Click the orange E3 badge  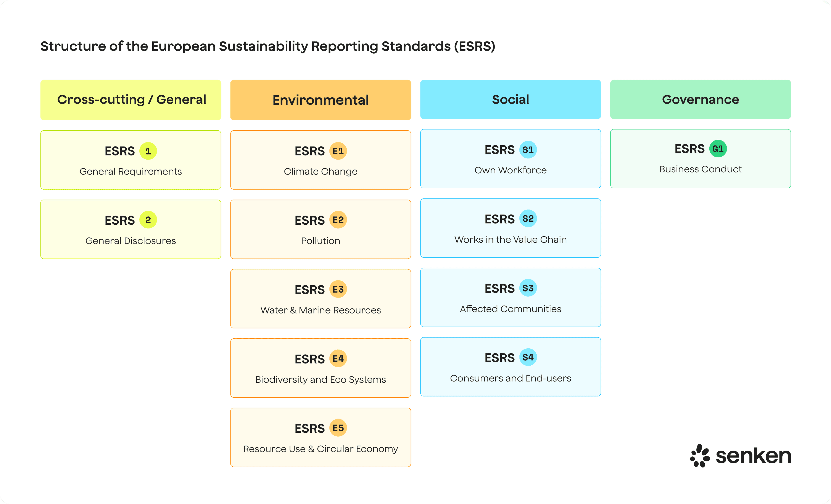point(338,289)
